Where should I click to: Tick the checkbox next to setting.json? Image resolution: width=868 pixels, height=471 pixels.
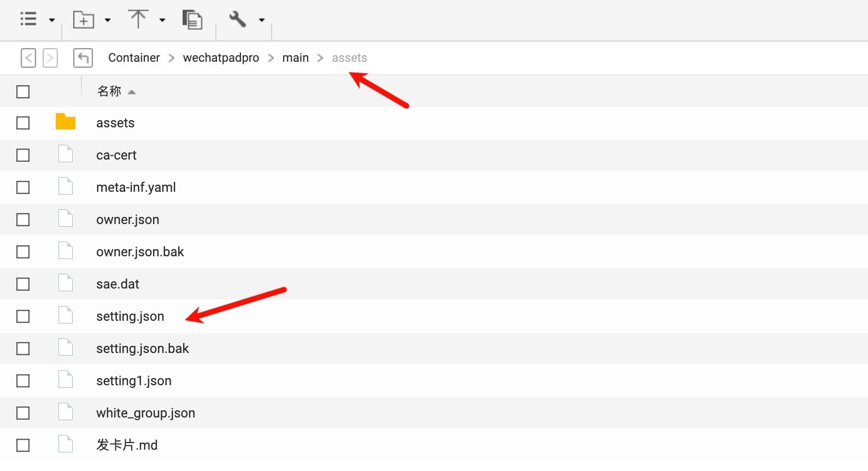(23, 316)
